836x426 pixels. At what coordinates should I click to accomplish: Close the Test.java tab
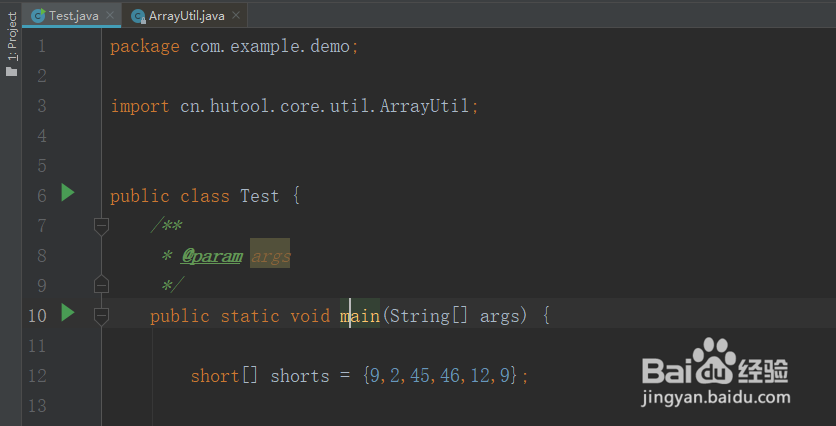(x=109, y=16)
